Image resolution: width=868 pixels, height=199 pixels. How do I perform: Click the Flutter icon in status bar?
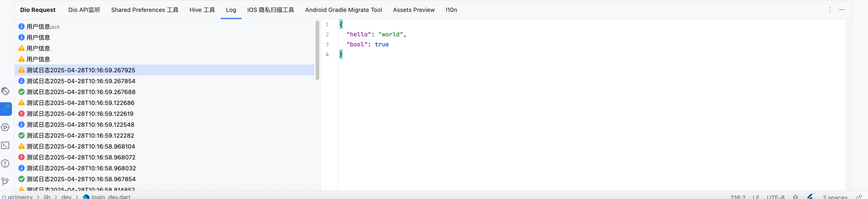(x=810, y=197)
